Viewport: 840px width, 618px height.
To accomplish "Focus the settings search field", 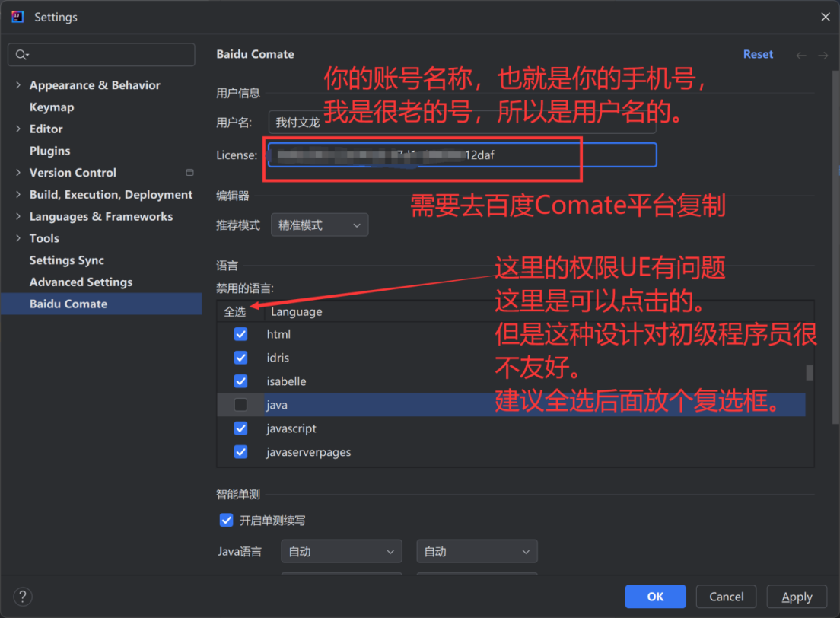I will [x=101, y=55].
